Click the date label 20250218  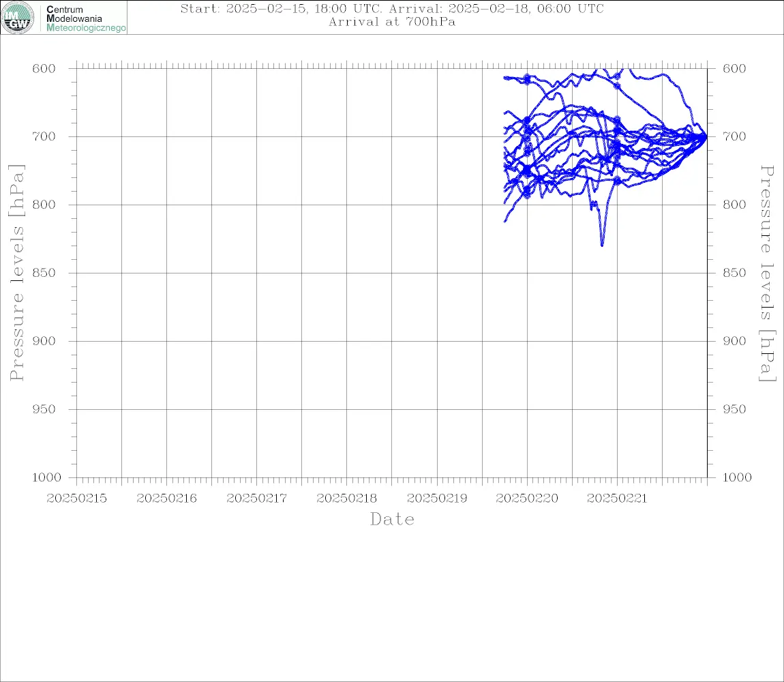(x=346, y=499)
